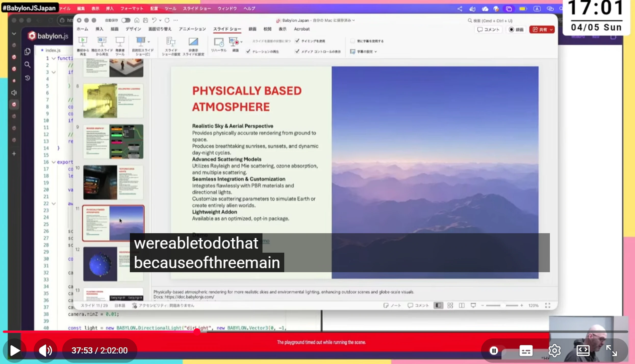Uncheck Play Narrations (ナレーションの再生) checkbox
This screenshot has width=635, height=364.
248,51
